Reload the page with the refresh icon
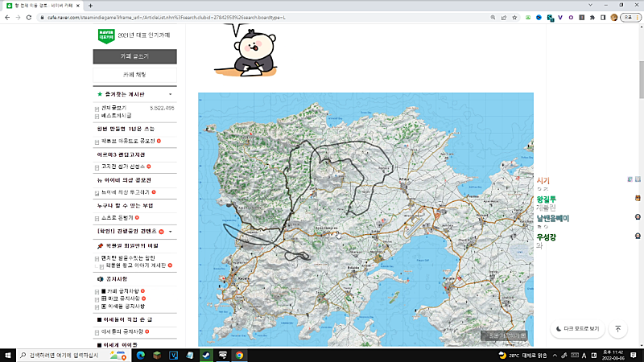 [x=29, y=18]
